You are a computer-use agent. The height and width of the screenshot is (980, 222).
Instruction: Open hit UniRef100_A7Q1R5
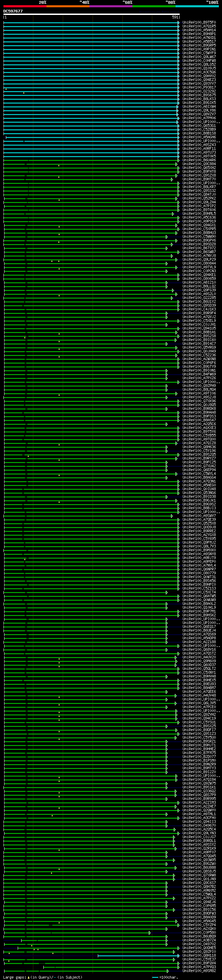coord(199,26)
